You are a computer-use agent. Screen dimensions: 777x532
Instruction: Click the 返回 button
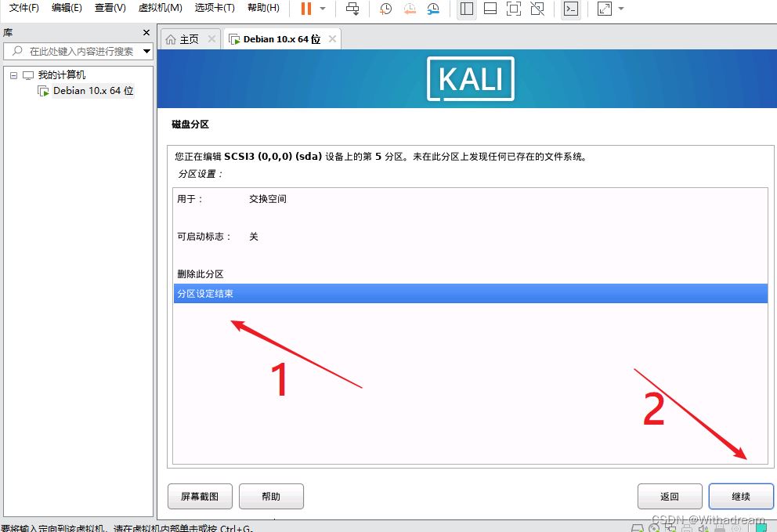[x=670, y=496]
